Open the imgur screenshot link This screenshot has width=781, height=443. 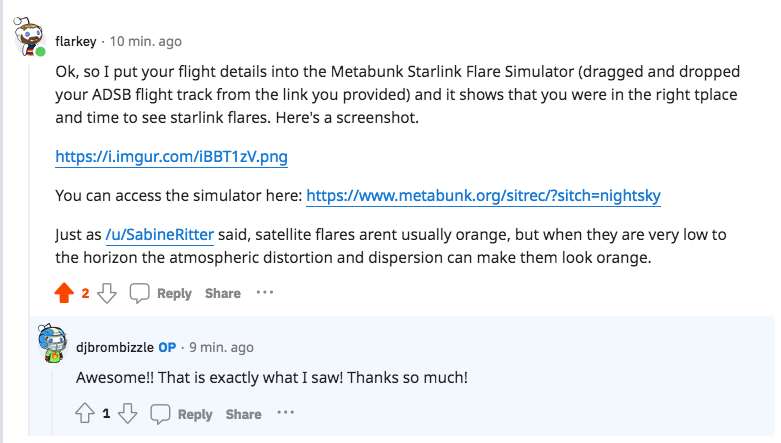tap(172, 157)
